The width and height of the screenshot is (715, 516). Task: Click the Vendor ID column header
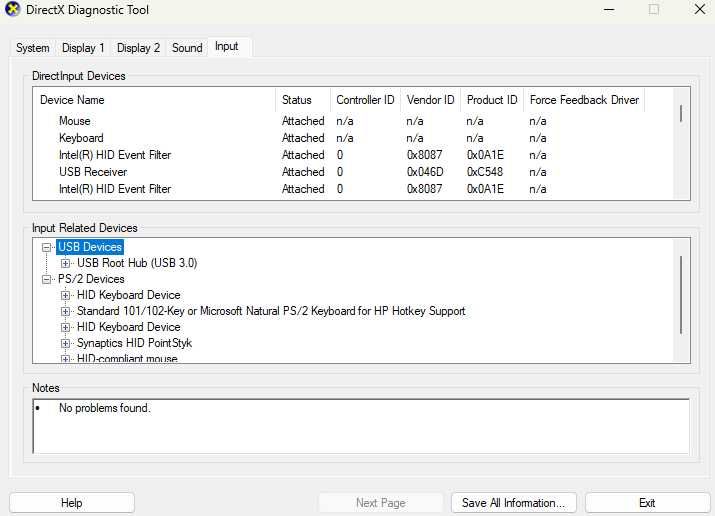point(430,100)
